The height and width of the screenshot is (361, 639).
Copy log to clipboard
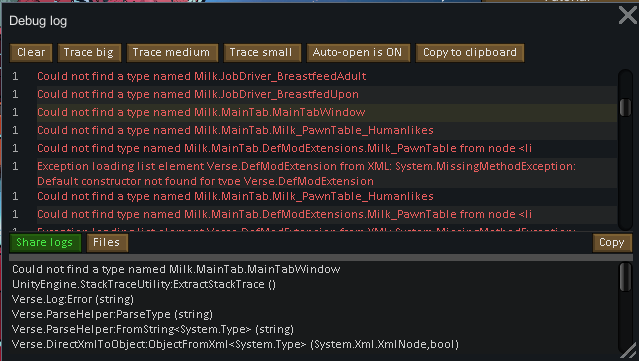[x=470, y=53]
